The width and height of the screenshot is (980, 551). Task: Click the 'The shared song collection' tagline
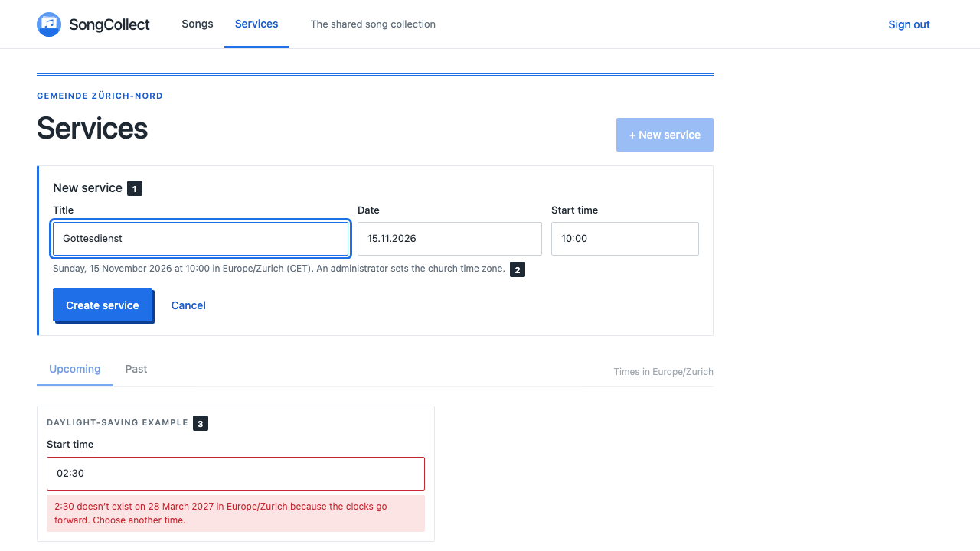[x=373, y=24]
